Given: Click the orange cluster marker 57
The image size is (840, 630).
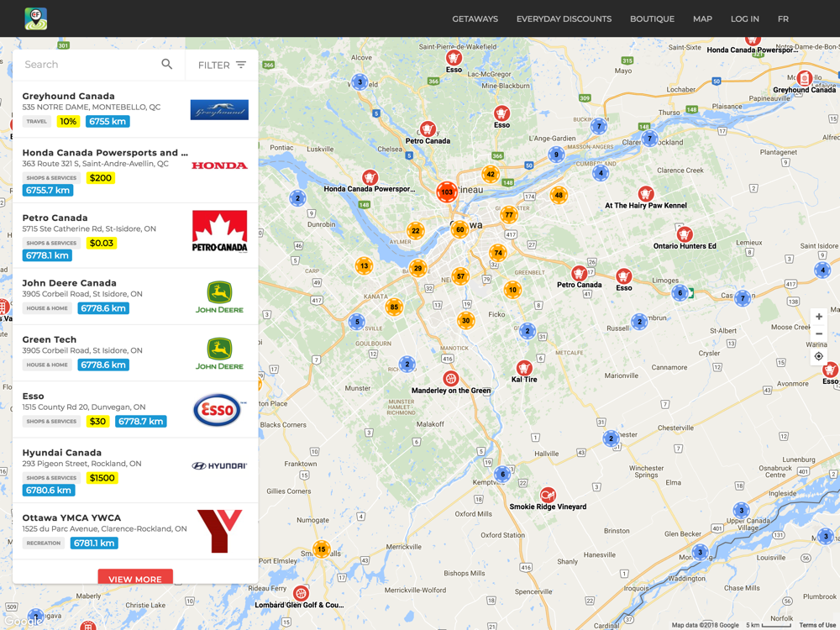Looking at the screenshot, I should (x=460, y=276).
